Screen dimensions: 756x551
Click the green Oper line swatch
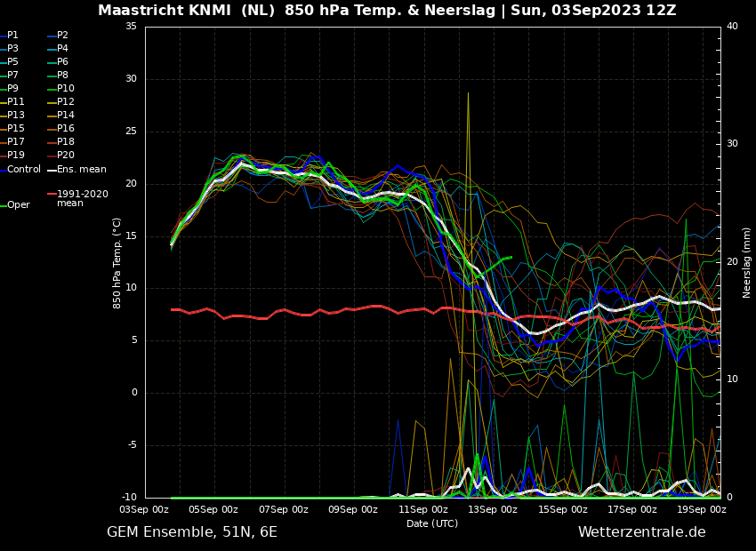3,205
